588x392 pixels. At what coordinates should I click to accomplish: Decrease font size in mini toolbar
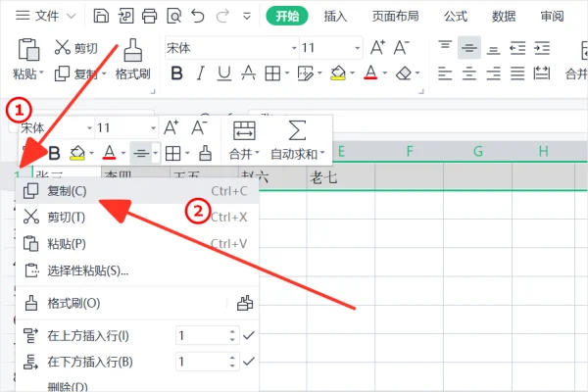tap(199, 128)
